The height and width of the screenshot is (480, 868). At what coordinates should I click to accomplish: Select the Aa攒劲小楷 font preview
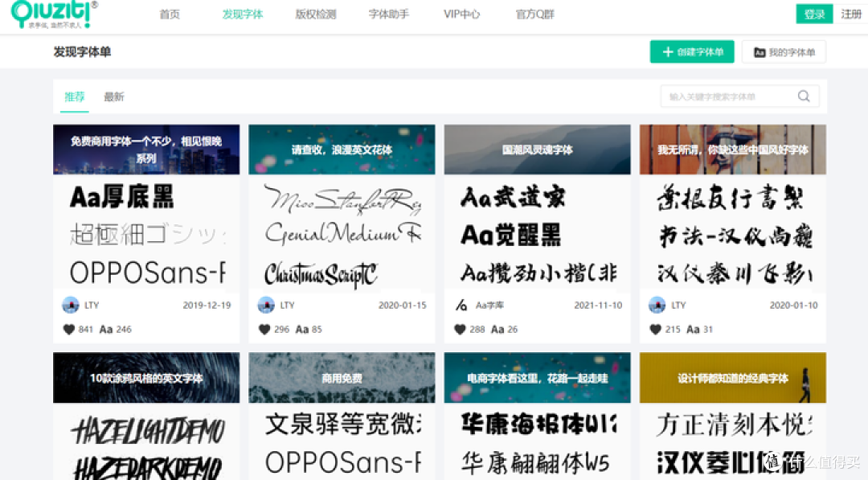pos(538,273)
